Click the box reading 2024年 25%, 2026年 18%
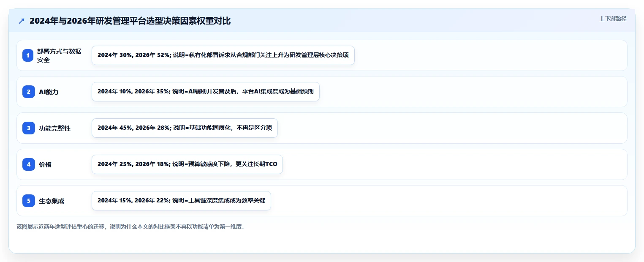Screen dimensions: 644x262 [187, 164]
